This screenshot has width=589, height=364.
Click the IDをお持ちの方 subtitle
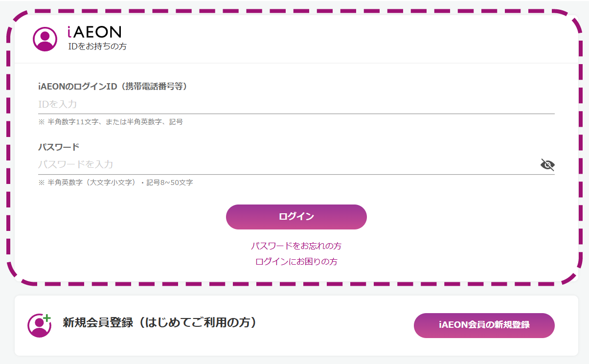97,46
